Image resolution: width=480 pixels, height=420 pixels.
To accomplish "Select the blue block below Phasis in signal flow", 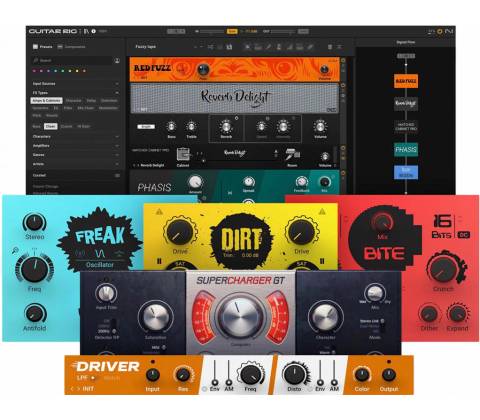I will tap(406, 172).
